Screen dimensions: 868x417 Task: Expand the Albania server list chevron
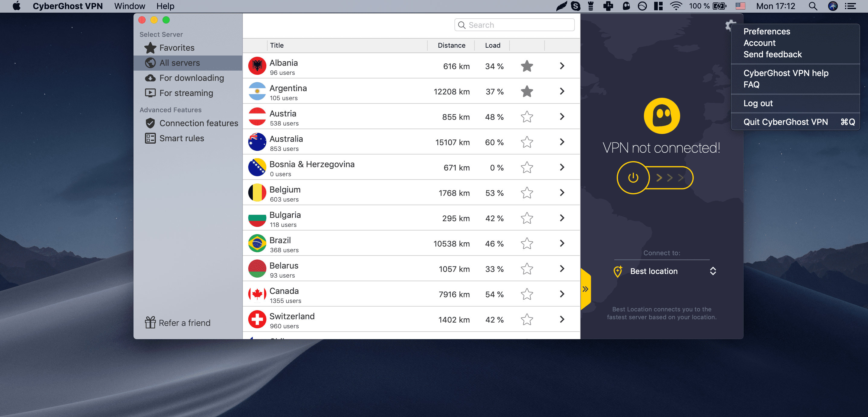(x=562, y=66)
